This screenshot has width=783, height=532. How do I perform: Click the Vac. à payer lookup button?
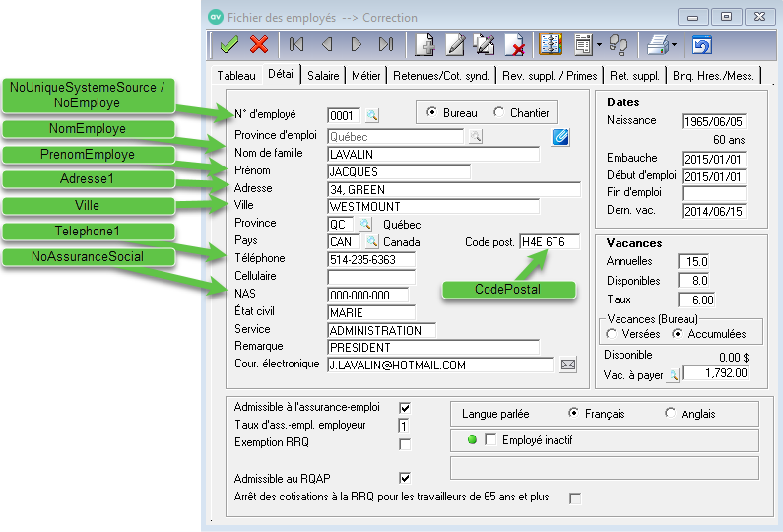(673, 374)
